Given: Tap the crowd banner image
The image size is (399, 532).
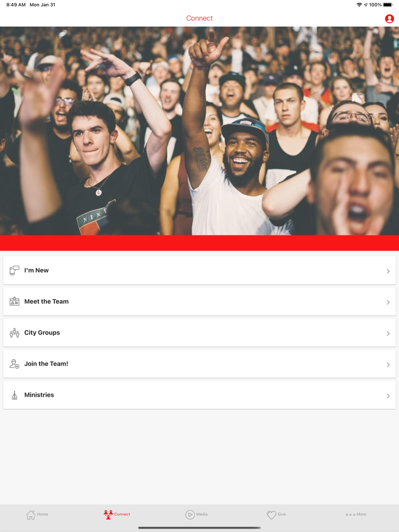Looking at the screenshot, I should [199, 131].
